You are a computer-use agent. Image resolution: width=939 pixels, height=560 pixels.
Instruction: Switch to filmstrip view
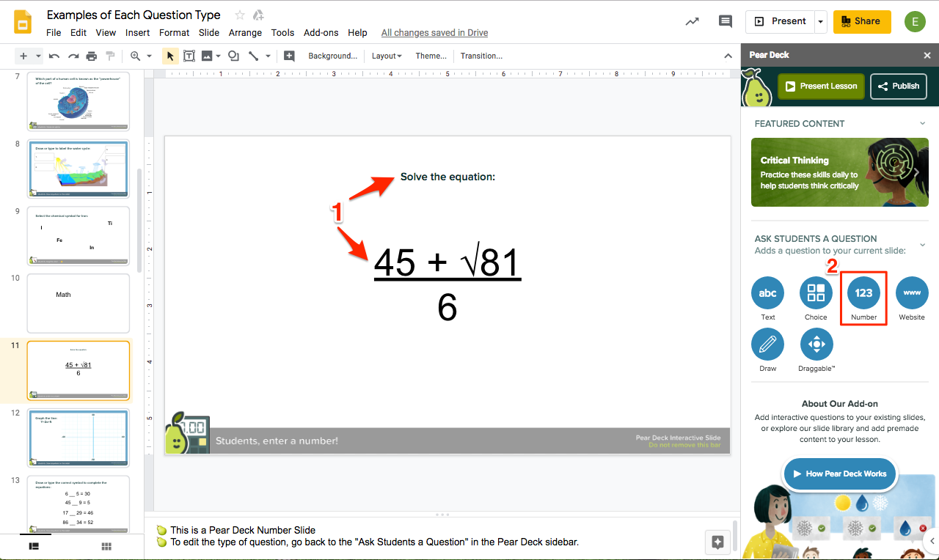pyautogui.click(x=34, y=546)
